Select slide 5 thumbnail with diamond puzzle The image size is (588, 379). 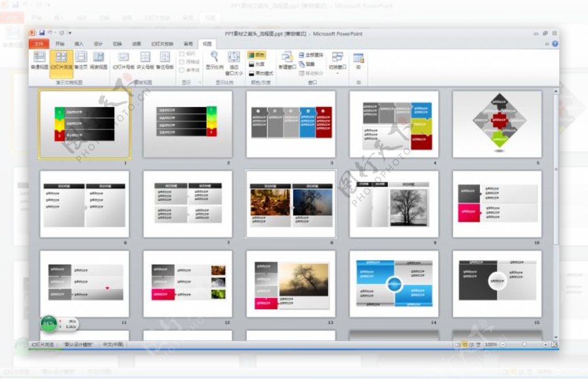click(x=497, y=124)
